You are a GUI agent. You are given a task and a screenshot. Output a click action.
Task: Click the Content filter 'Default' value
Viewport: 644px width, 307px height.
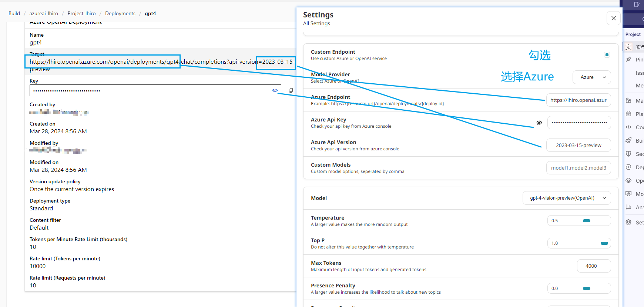(x=39, y=228)
